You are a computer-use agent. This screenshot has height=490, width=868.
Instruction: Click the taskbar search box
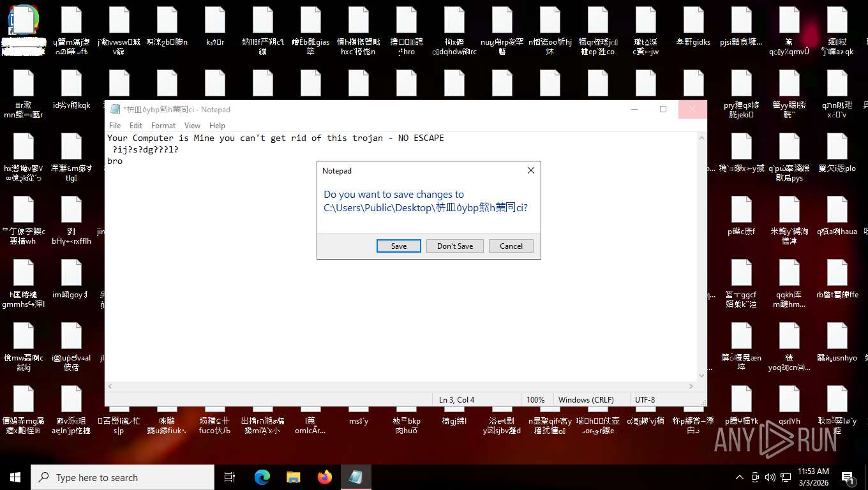point(123,477)
